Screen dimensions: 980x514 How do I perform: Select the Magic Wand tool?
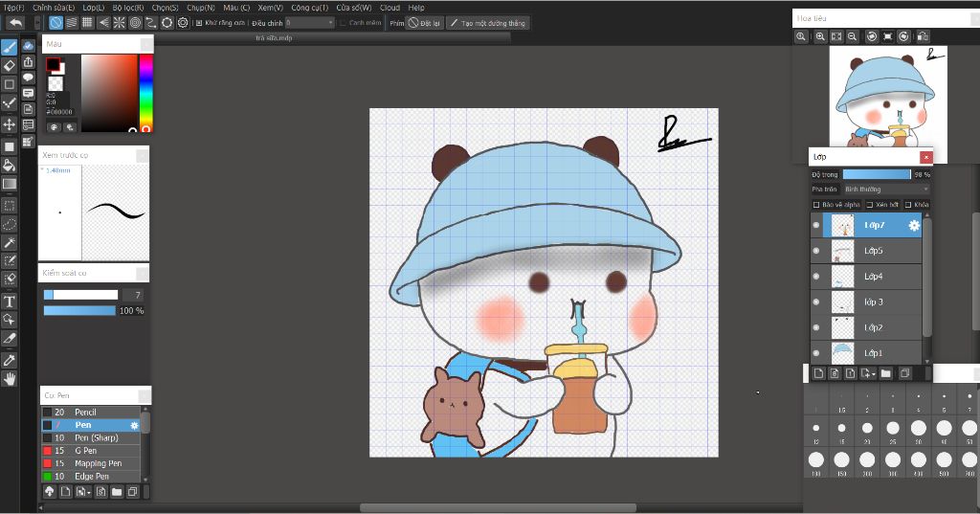(x=10, y=242)
